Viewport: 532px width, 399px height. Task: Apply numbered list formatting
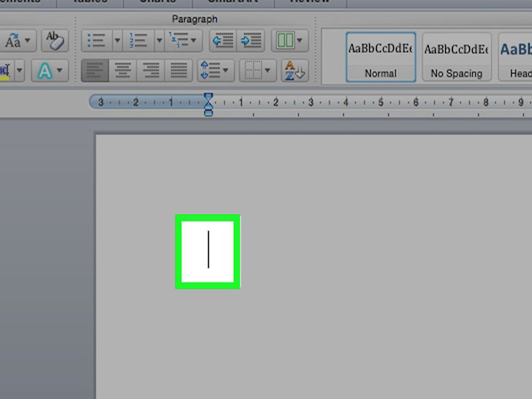click(x=138, y=41)
